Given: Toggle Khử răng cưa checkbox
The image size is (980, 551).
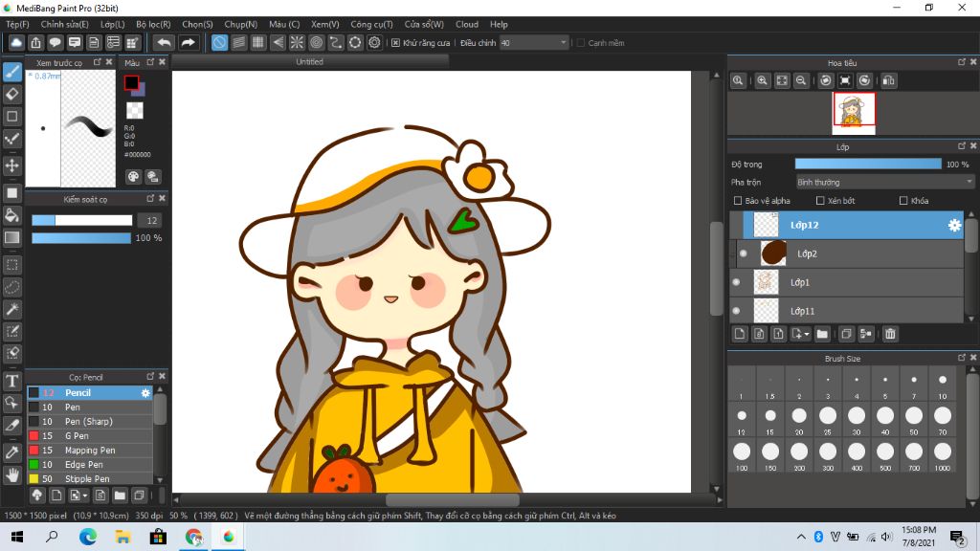Looking at the screenshot, I should click(395, 42).
